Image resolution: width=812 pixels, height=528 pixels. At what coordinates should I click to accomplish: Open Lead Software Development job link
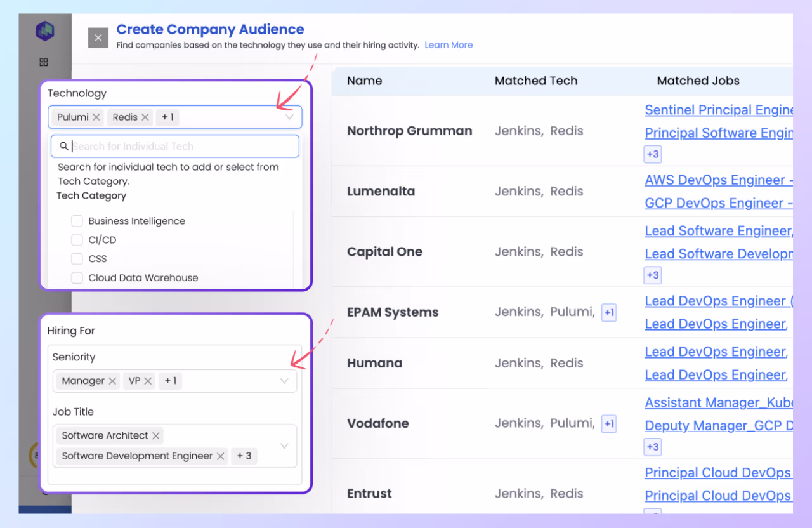(x=719, y=254)
